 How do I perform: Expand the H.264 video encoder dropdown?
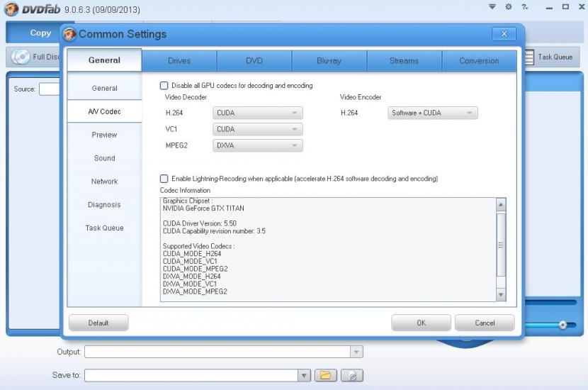pyautogui.click(x=433, y=113)
